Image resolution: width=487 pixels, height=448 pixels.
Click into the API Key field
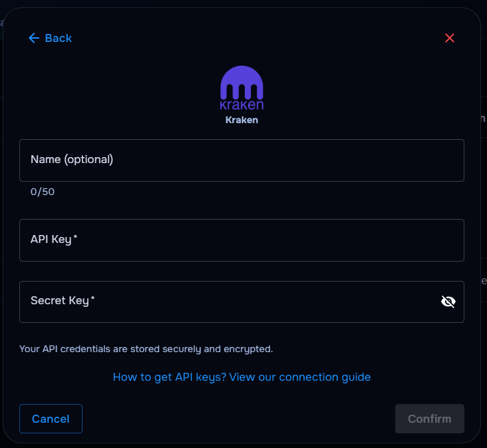242,240
